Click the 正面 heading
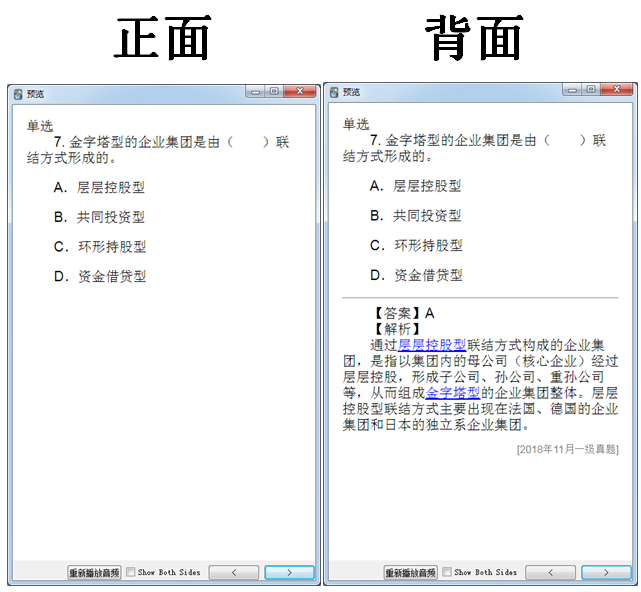The height and width of the screenshot is (592, 641). click(x=162, y=38)
